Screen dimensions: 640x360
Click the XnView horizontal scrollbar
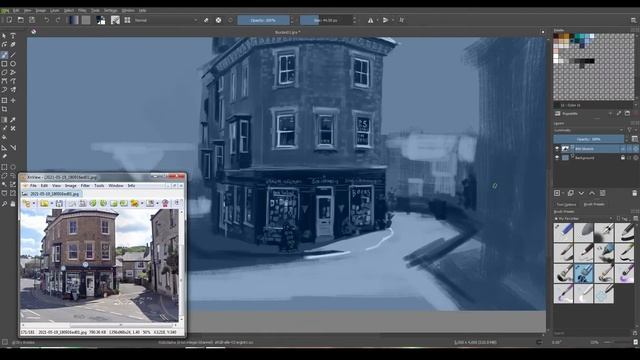point(100,325)
